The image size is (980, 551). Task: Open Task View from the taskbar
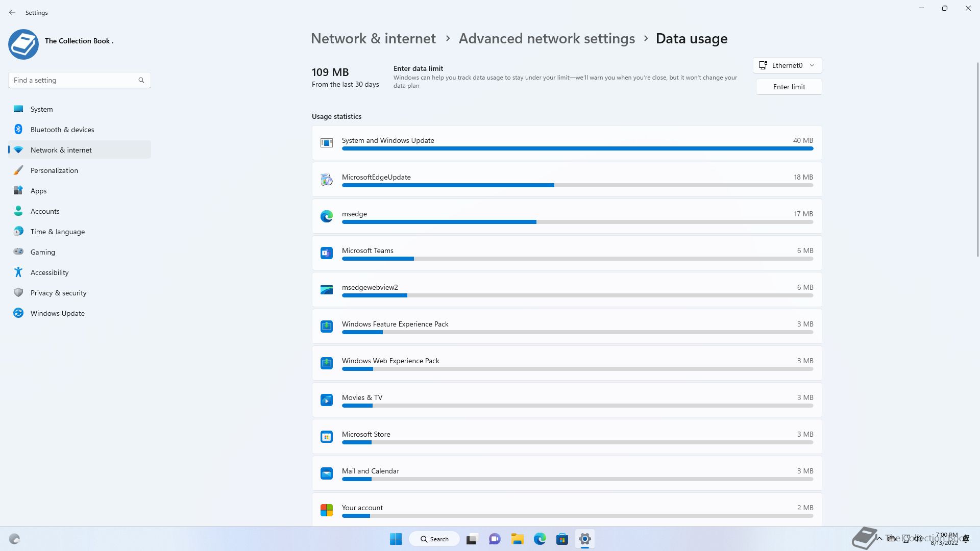click(x=472, y=539)
